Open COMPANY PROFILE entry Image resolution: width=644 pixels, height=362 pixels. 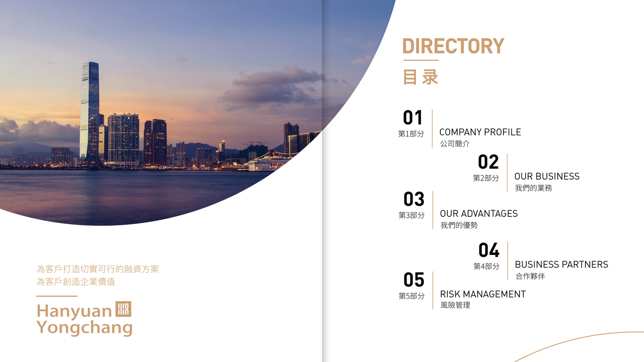point(480,132)
